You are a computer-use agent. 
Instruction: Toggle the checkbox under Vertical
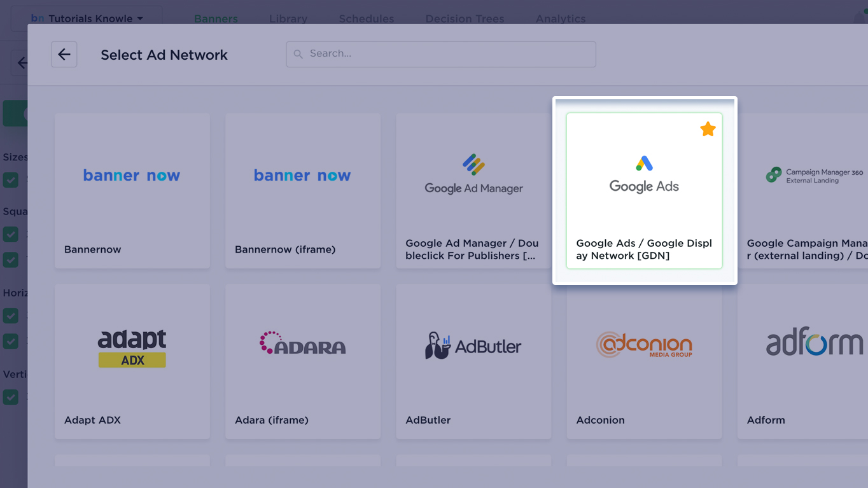[11, 397]
